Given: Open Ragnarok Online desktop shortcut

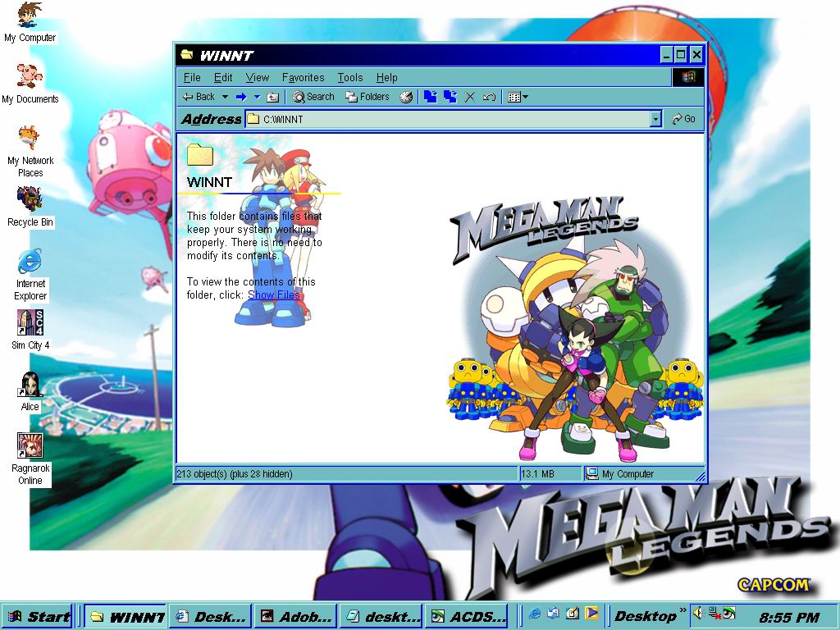Looking at the screenshot, I should [30, 459].
